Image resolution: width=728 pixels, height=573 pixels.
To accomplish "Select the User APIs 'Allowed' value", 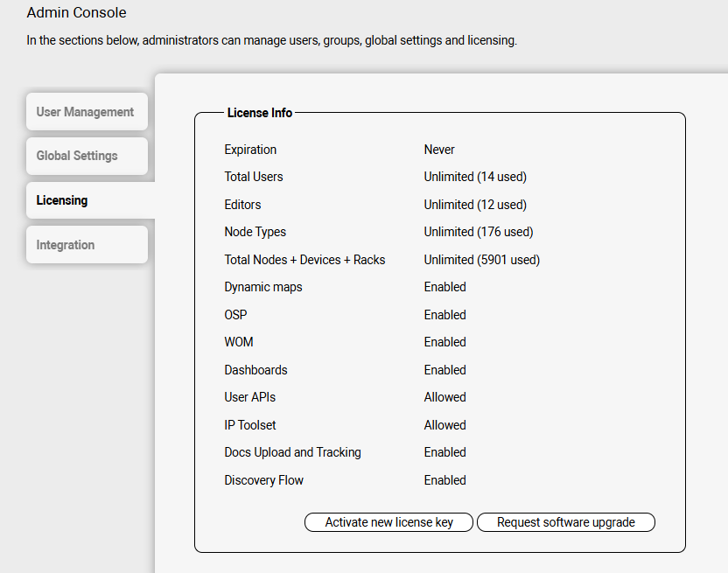I will [x=445, y=397].
